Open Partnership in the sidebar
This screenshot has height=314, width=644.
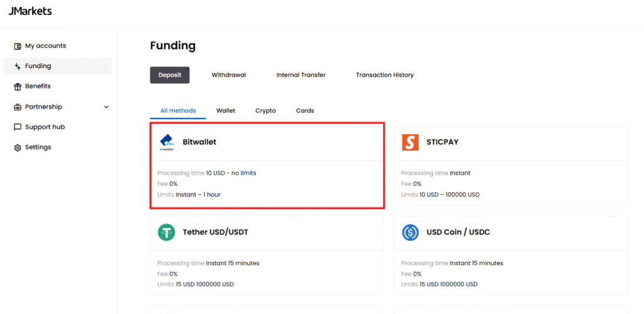pyautogui.click(x=43, y=107)
